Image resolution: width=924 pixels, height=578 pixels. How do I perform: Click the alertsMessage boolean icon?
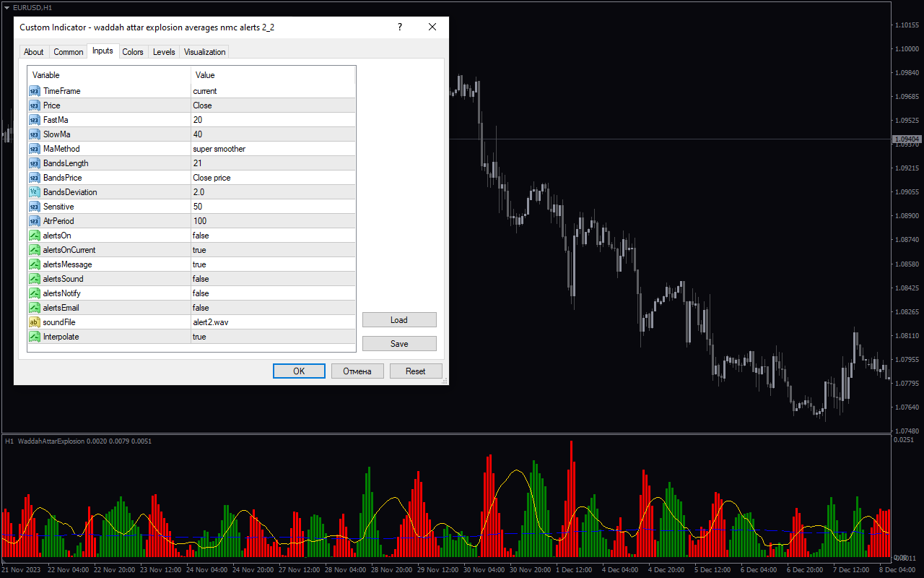pyautogui.click(x=35, y=264)
